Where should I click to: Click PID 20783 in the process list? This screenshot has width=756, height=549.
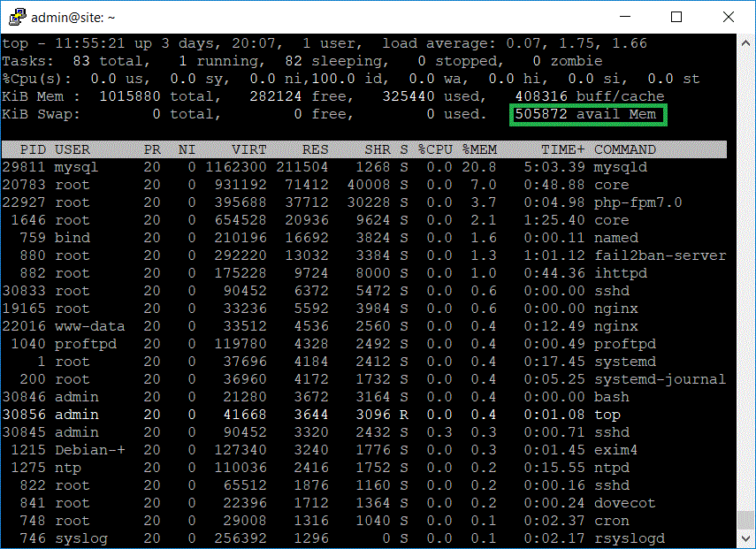[24, 185]
